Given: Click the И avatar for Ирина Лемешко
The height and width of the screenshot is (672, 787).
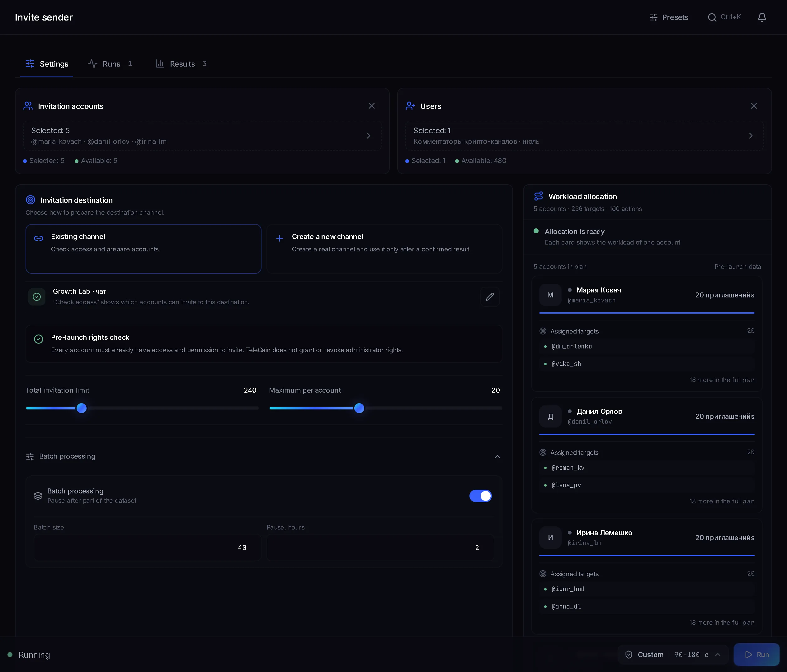Looking at the screenshot, I should pos(550,538).
